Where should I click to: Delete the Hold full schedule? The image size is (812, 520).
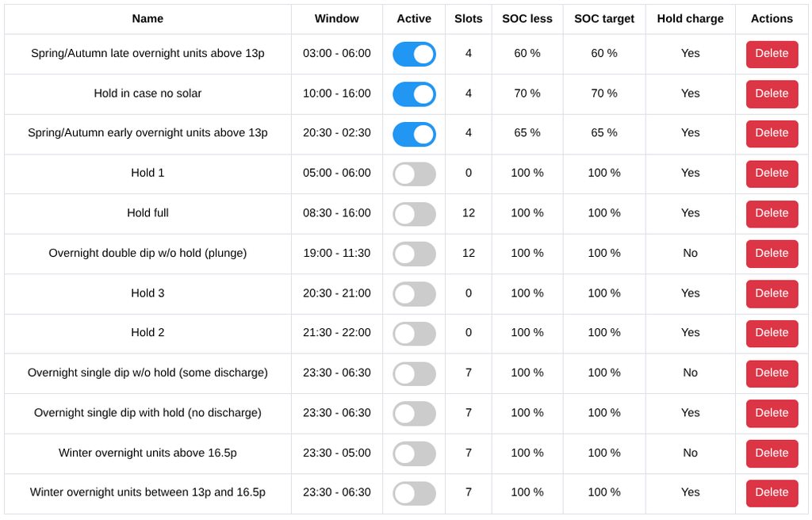(x=771, y=213)
